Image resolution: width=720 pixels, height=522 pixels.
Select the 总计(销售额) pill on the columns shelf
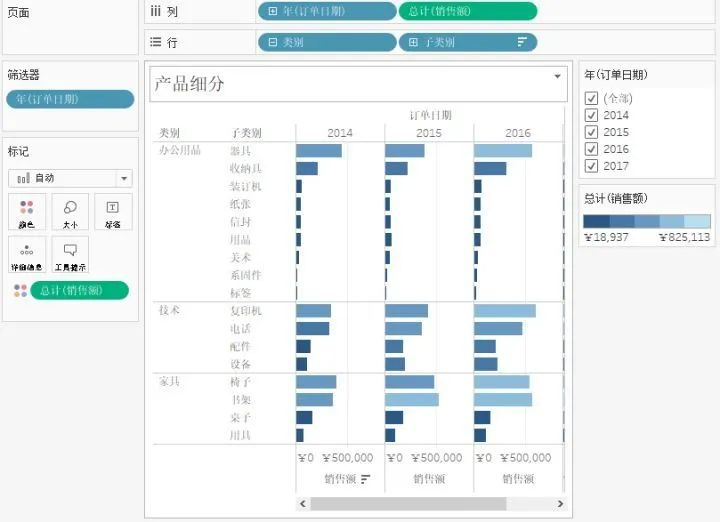[467, 11]
